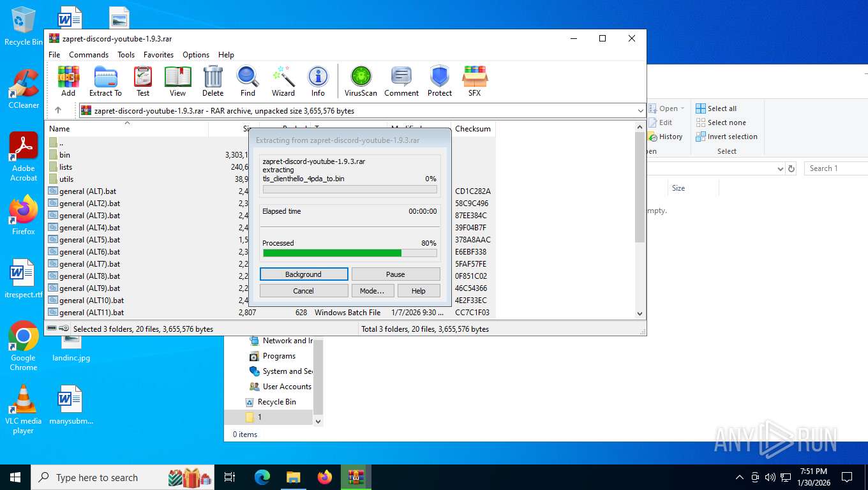This screenshot has width=868, height=490.
Task: Open the Commands menu
Action: coord(89,55)
